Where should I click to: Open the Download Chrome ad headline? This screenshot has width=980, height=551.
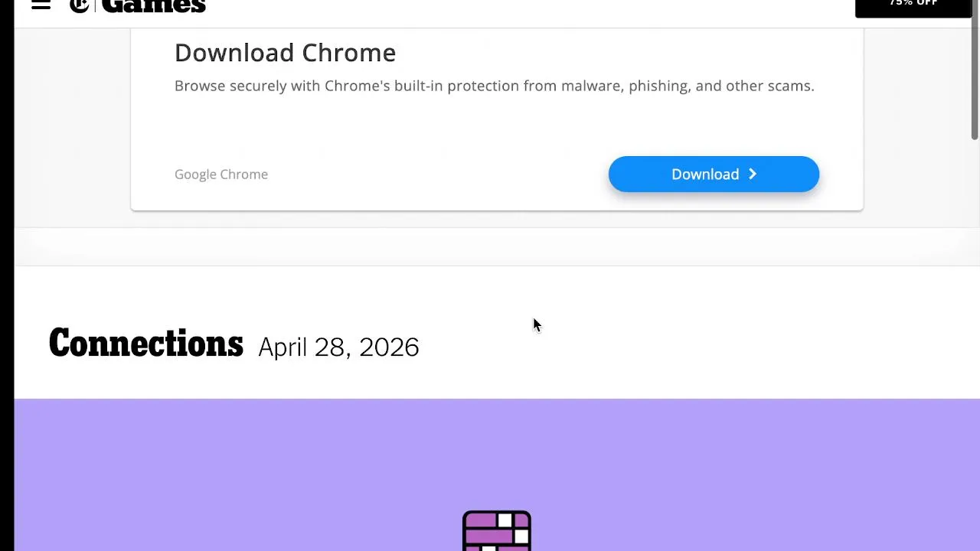[285, 53]
